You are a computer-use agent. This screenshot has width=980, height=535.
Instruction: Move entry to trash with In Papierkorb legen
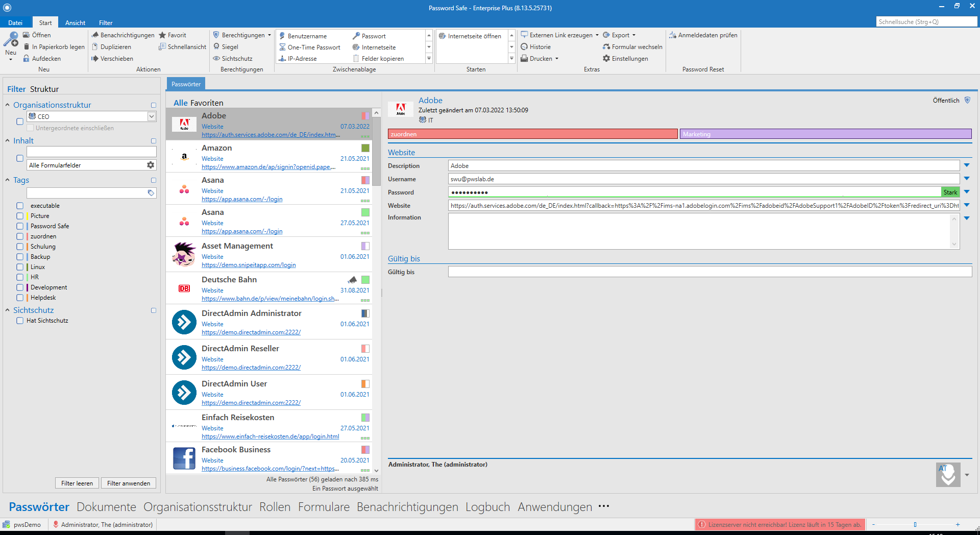click(54, 47)
